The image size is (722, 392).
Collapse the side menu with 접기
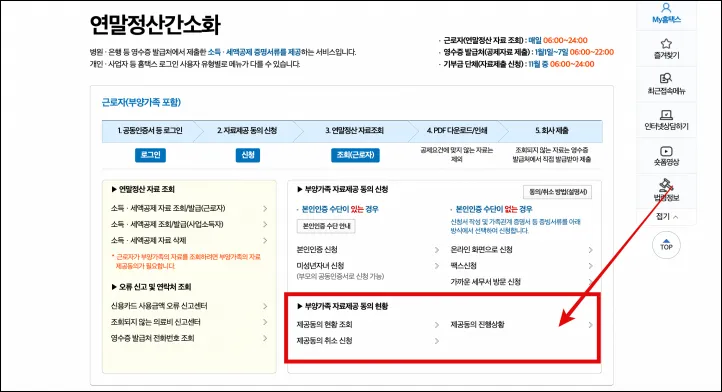pyautogui.click(x=666, y=216)
